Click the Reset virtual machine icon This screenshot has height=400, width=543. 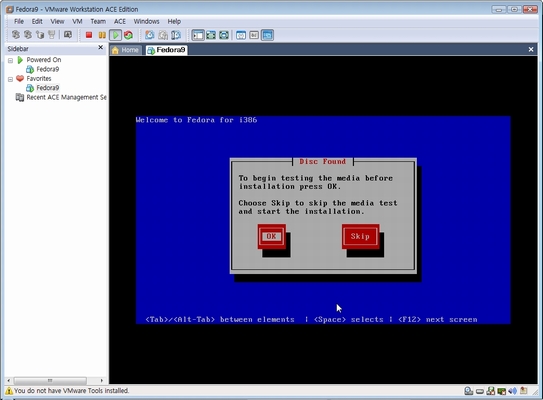[128, 35]
